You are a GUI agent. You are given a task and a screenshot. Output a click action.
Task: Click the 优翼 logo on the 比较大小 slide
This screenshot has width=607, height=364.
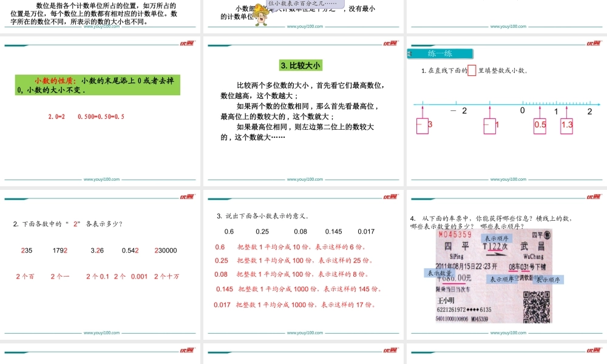coord(392,42)
